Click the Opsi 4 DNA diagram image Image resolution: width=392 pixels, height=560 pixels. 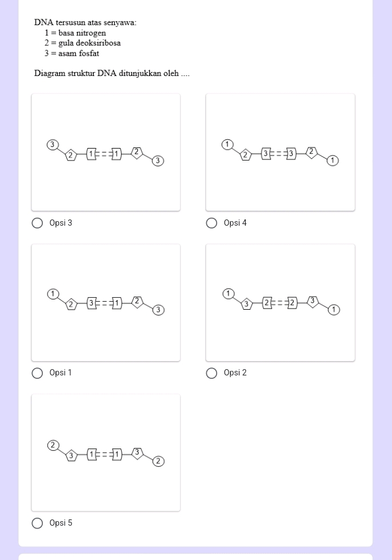point(280,153)
